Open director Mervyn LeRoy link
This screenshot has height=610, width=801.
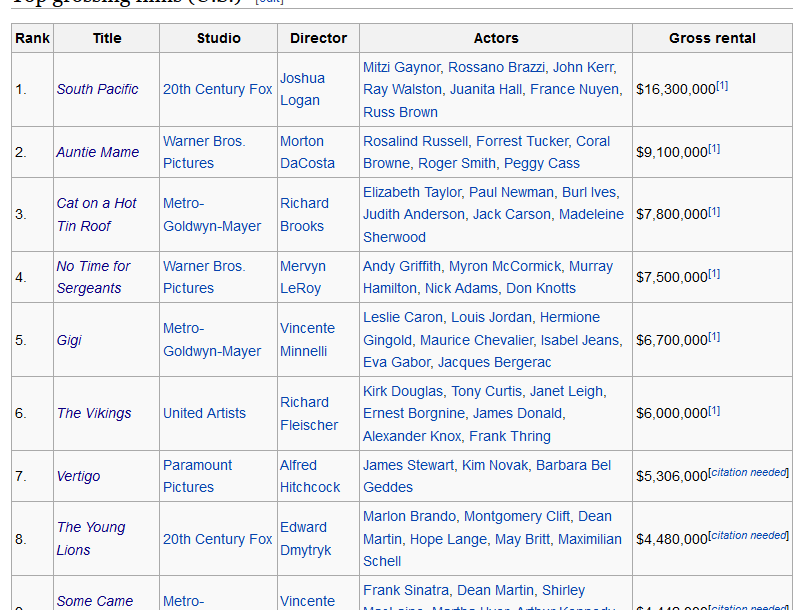303,277
